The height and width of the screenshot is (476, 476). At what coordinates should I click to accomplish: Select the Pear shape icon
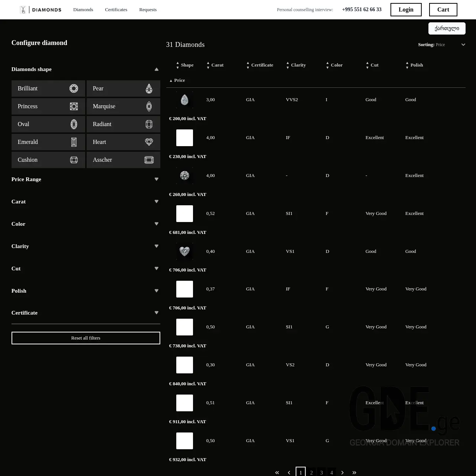click(149, 89)
